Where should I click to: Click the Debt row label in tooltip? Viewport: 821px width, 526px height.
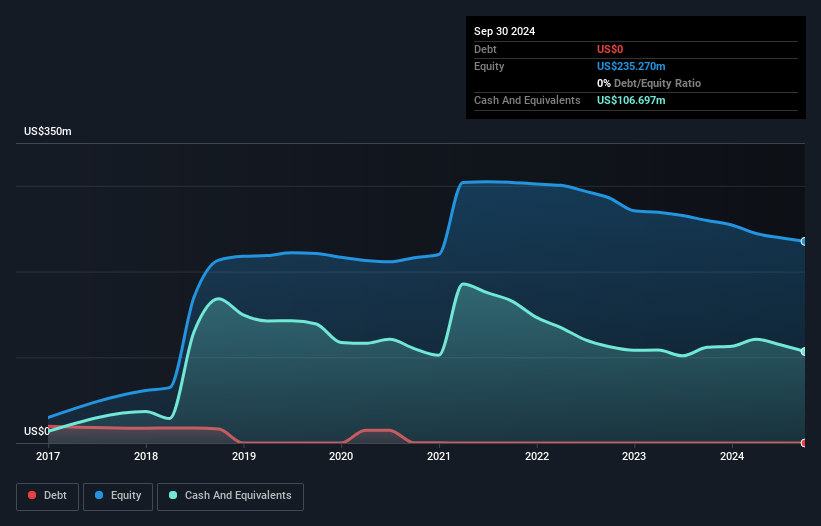485,49
